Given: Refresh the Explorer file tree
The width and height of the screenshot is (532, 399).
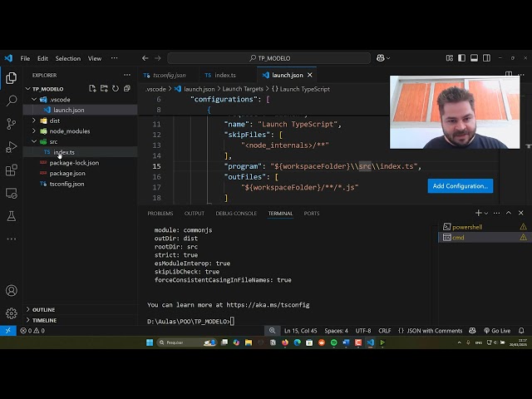Looking at the screenshot, I should (x=116, y=89).
